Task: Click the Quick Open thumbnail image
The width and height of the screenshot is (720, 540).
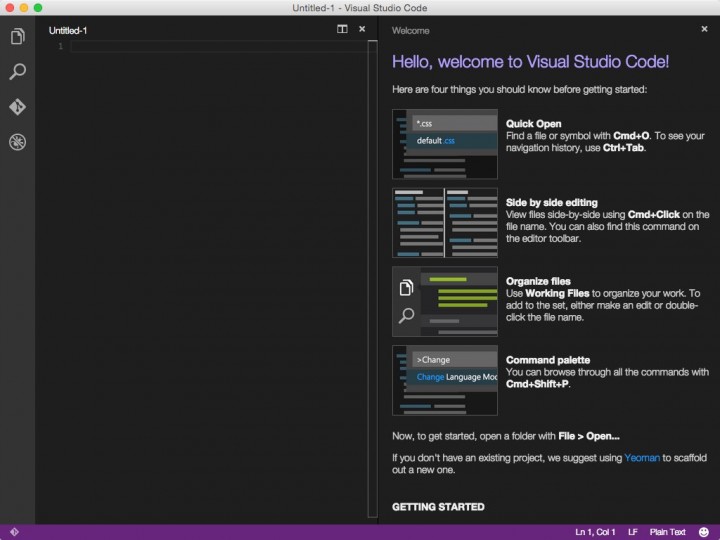Action: [x=445, y=144]
